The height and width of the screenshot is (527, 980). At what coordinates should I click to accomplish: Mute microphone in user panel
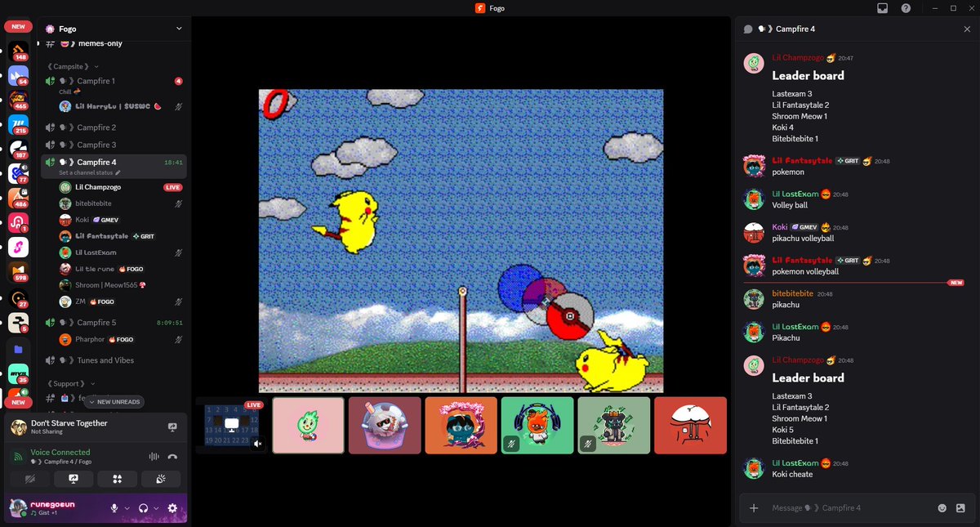pos(114,508)
